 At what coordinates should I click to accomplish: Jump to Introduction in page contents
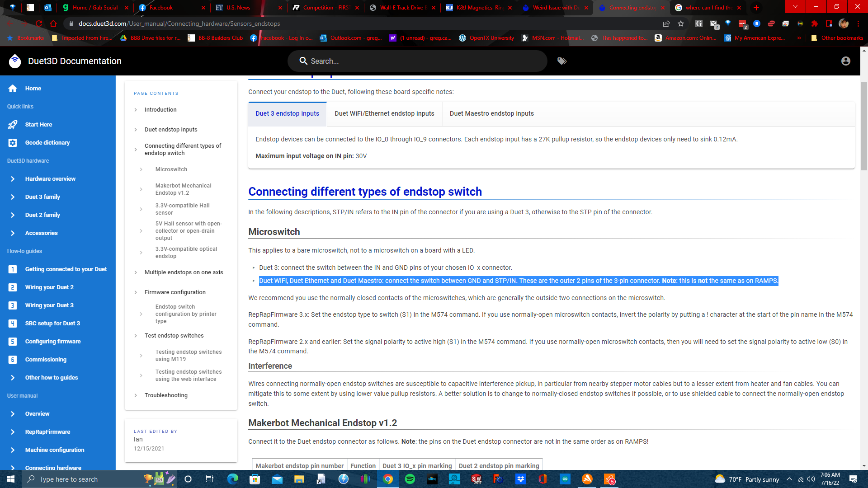160,110
